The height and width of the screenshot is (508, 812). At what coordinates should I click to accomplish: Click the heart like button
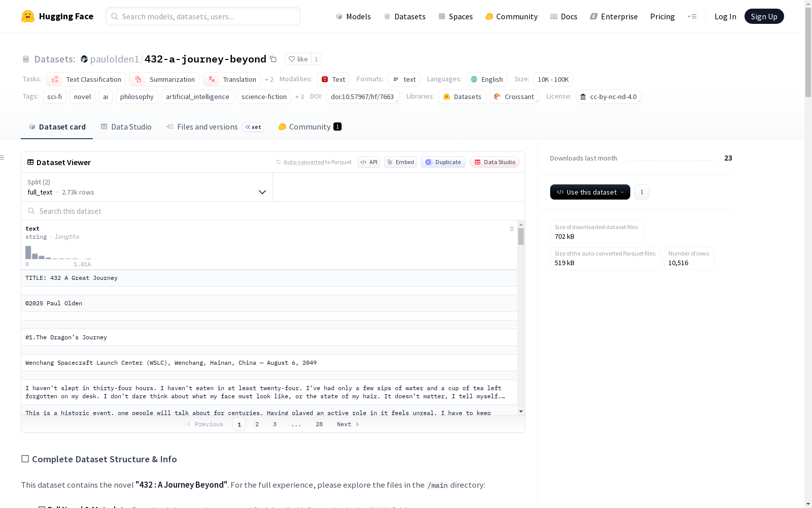(298, 59)
